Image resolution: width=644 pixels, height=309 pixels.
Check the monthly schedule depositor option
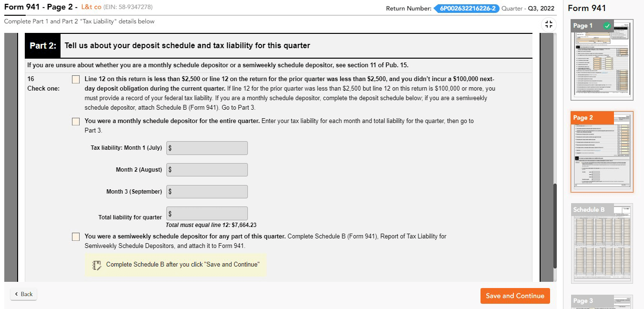point(75,122)
